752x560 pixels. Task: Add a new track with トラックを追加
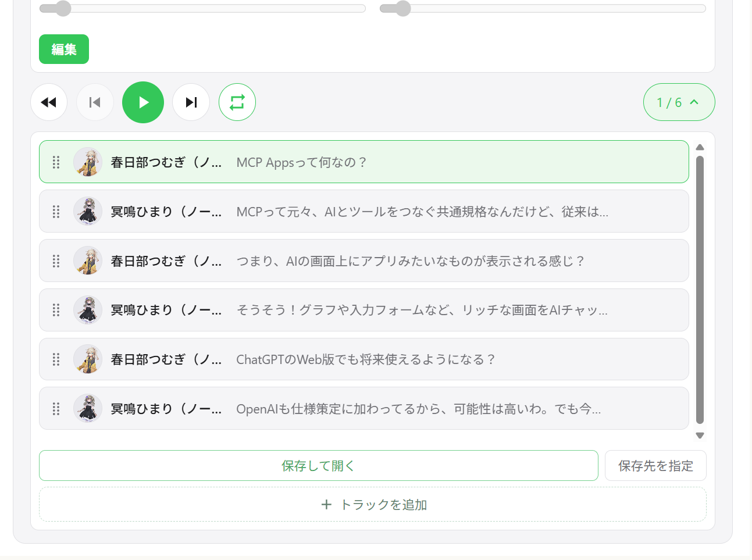tap(373, 505)
